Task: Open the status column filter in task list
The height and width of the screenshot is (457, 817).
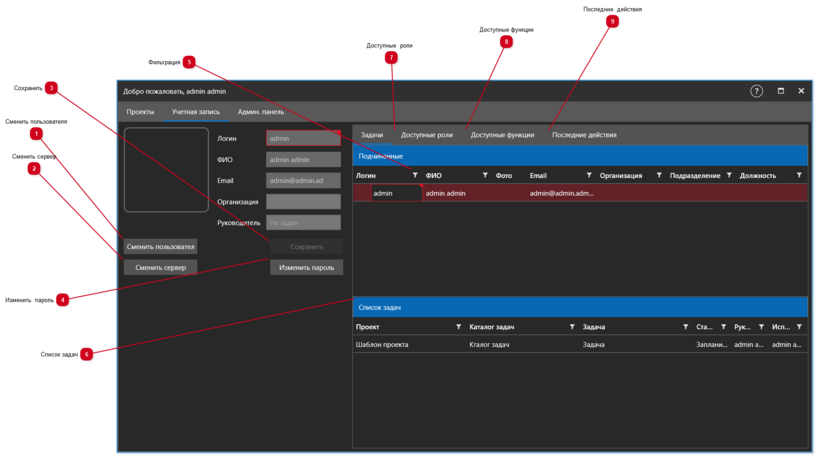Action: point(723,327)
